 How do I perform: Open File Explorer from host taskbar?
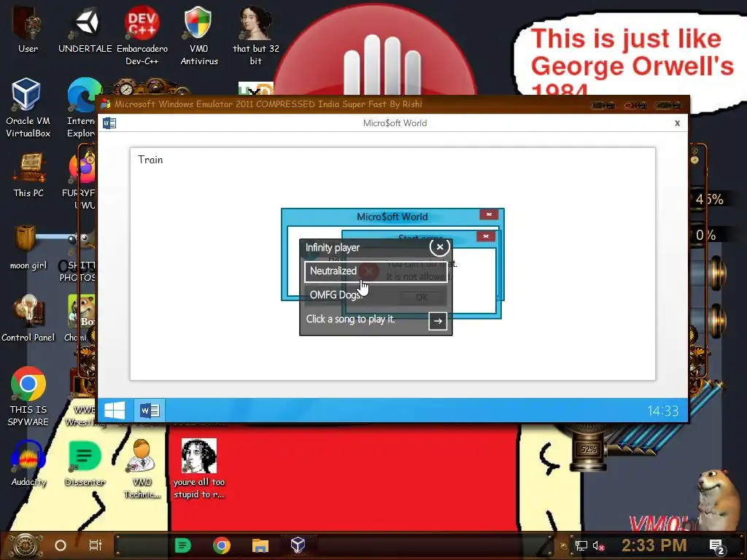[x=260, y=545]
